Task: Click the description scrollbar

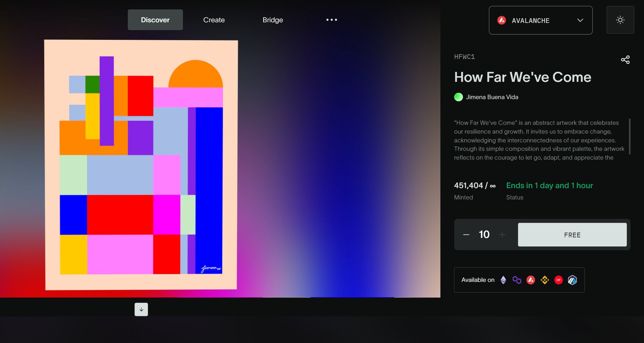Action: 630,137
